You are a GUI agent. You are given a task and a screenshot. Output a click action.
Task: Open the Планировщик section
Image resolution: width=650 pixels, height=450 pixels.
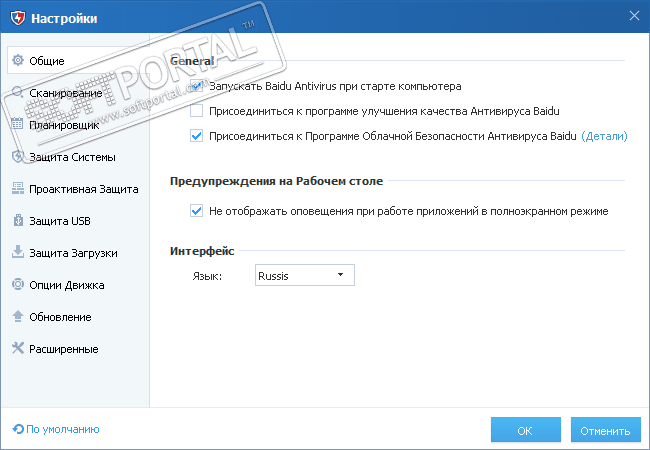[79, 124]
